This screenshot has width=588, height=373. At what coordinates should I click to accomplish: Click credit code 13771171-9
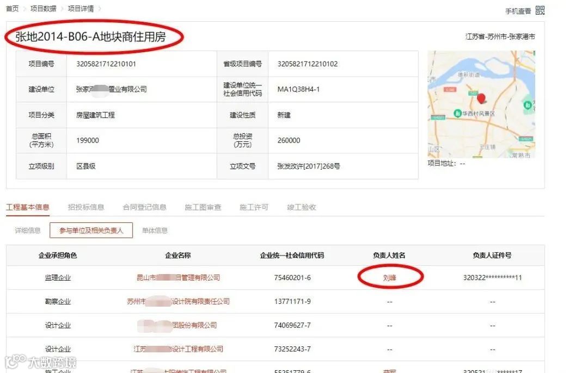point(292,301)
